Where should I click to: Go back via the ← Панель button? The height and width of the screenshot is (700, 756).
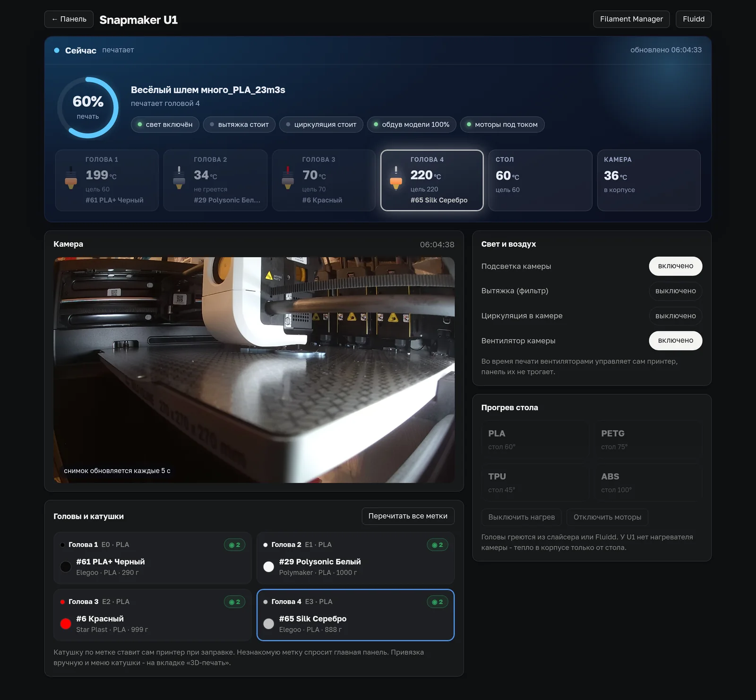click(69, 19)
